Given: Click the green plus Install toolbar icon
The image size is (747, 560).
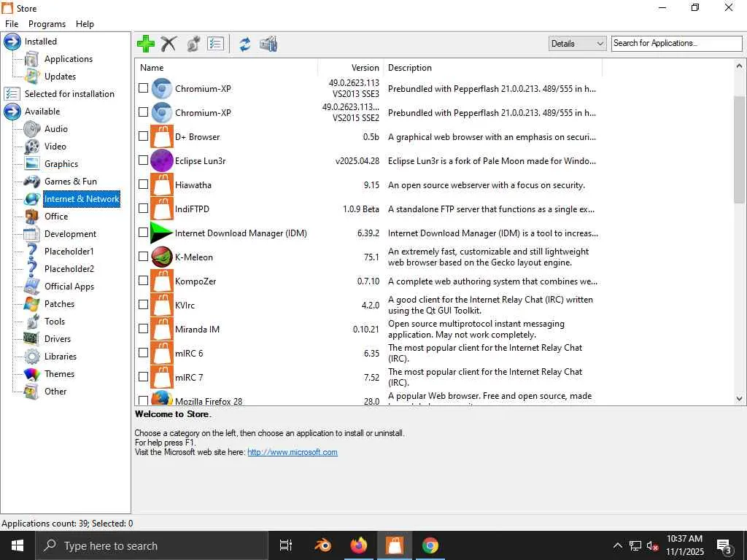Looking at the screenshot, I should 145,44.
